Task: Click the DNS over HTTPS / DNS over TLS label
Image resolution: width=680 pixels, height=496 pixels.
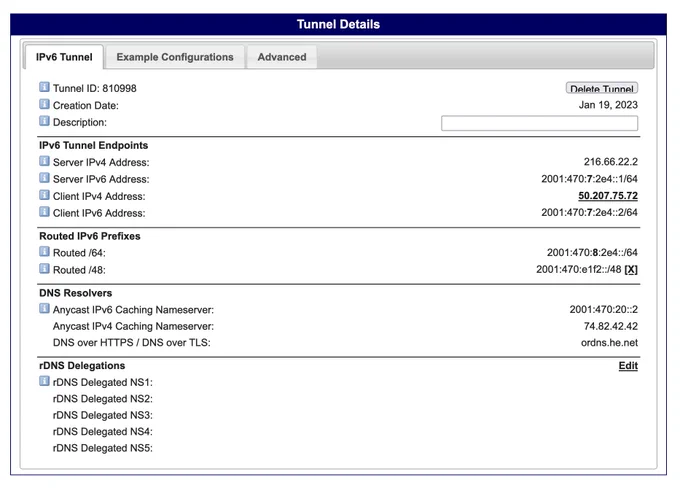Action: click(x=131, y=343)
